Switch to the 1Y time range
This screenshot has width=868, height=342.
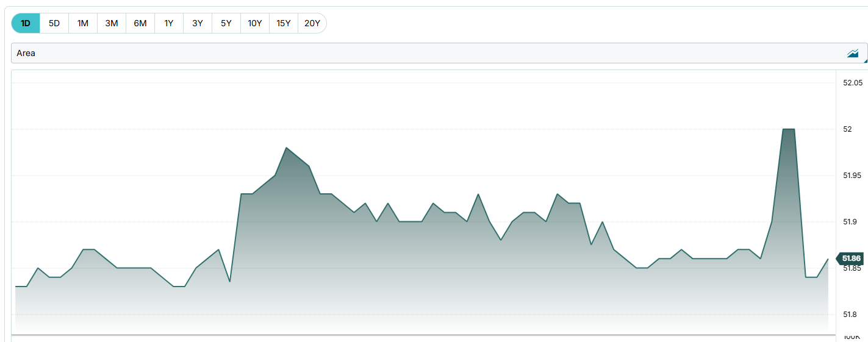pos(169,23)
